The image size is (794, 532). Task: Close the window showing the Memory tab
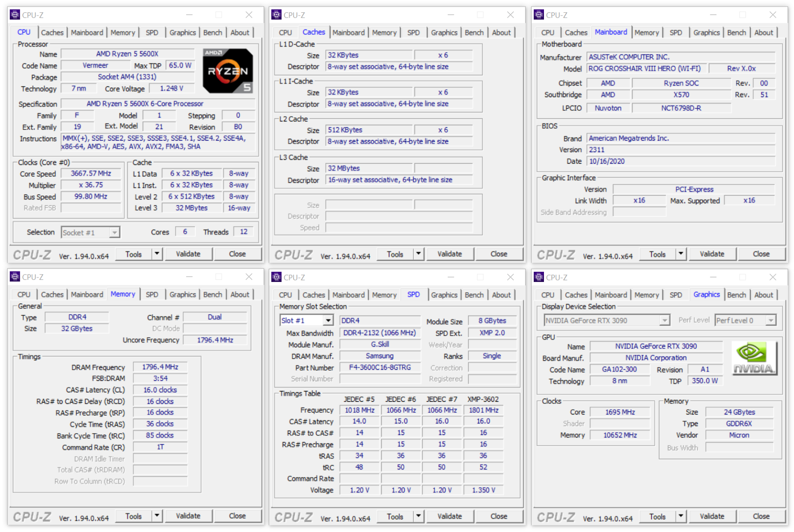249,277
